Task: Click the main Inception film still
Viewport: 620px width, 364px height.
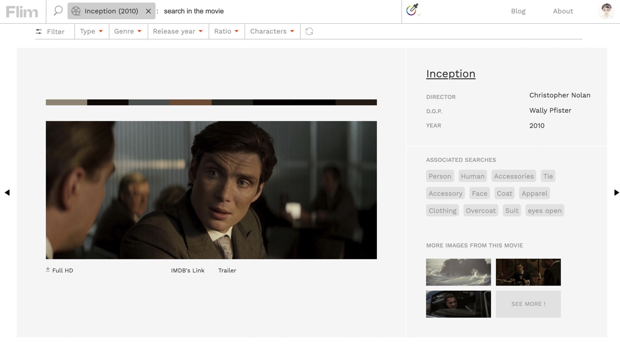Action: (x=211, y=190)
